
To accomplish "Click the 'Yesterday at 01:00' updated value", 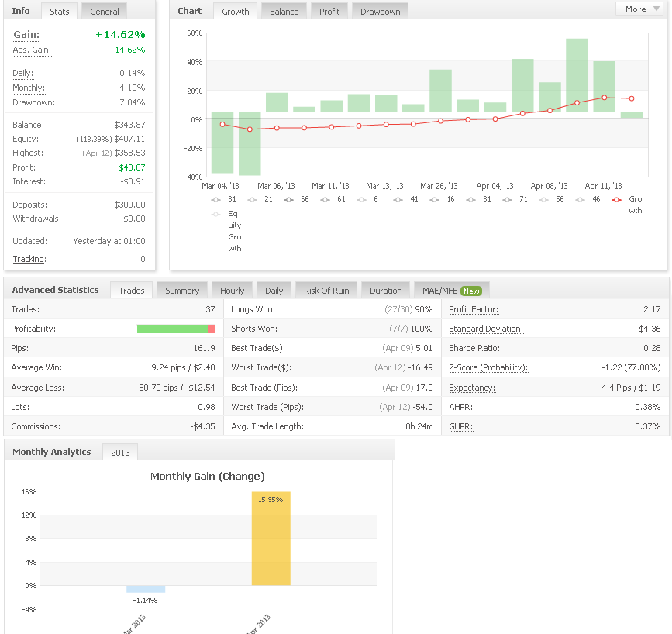I will coord(109,241).
